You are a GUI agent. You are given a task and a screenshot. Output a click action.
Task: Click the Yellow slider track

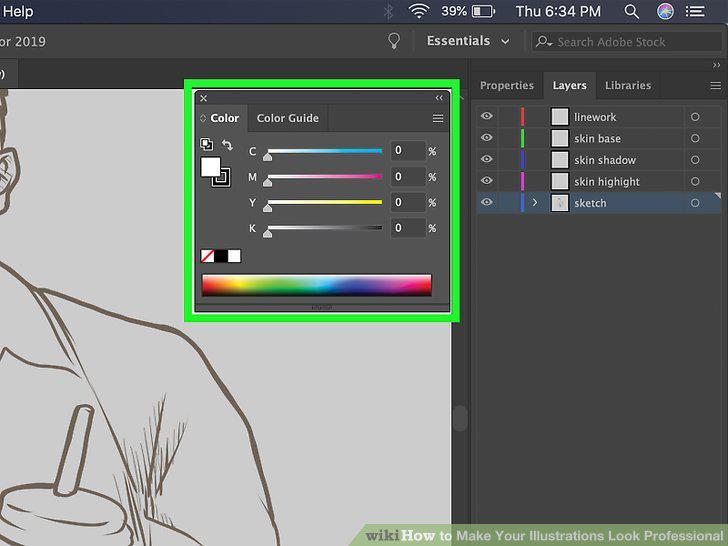325,202
